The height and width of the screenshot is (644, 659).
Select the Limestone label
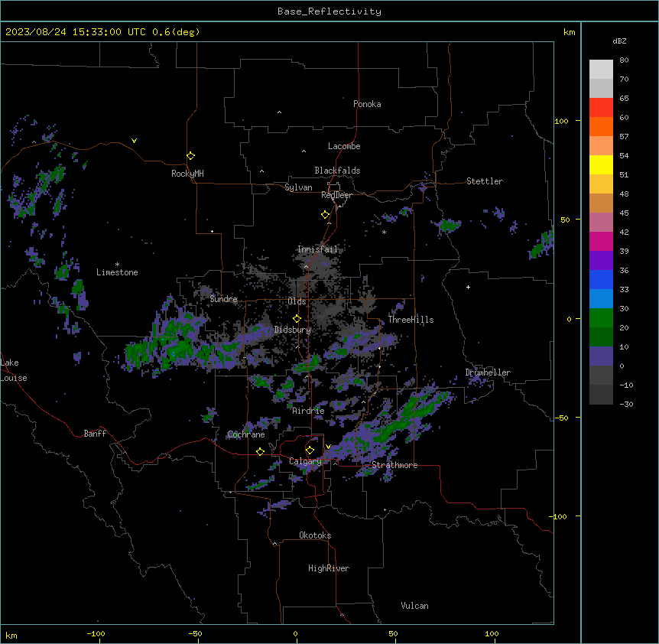[117, 272]
